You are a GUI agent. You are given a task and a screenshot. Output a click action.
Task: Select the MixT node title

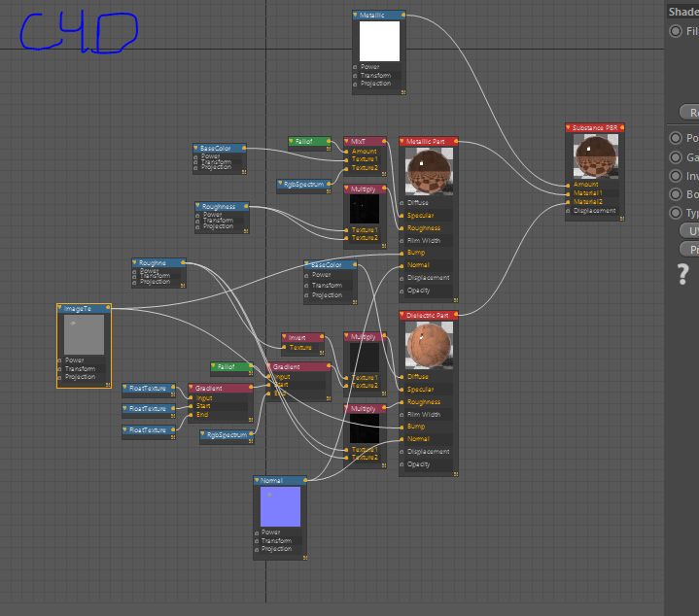[358, 142]
